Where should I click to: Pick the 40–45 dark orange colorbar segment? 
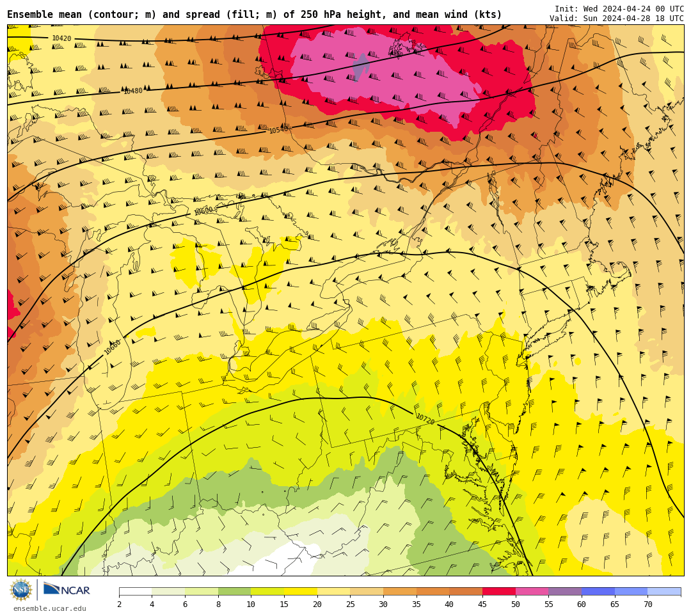pos(466,592)
